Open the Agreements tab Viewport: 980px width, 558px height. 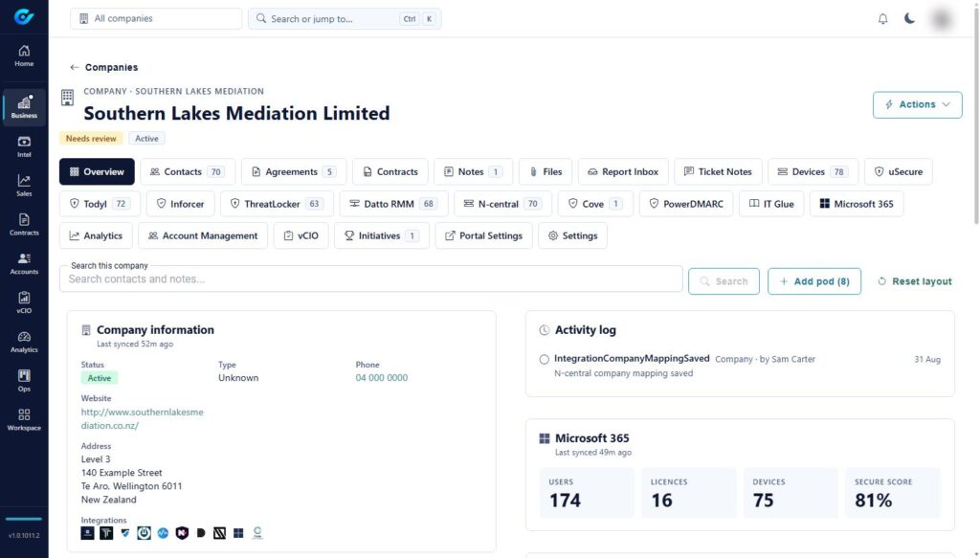(294, 172)
